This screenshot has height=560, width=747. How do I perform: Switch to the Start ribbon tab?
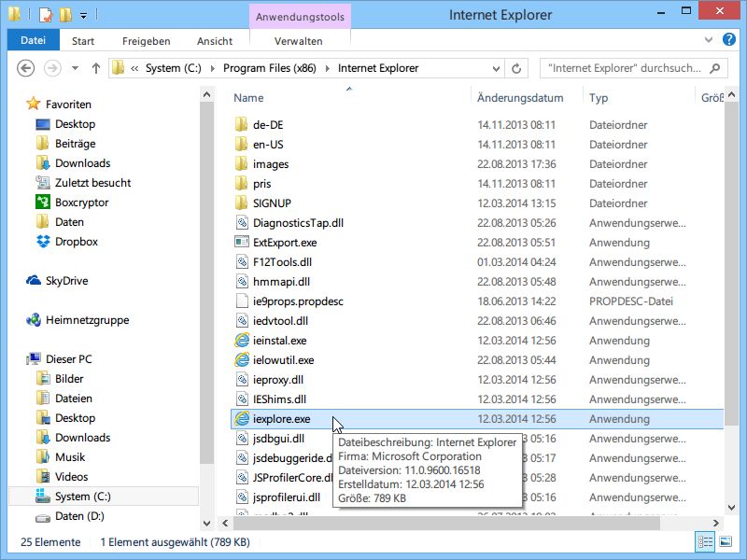tap(83, 41)
